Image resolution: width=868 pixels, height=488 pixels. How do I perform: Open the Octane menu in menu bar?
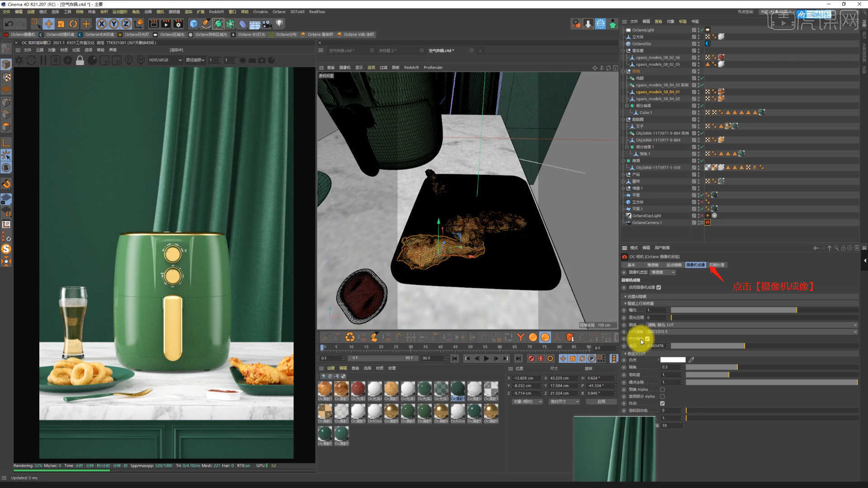[x=278, y=12]
